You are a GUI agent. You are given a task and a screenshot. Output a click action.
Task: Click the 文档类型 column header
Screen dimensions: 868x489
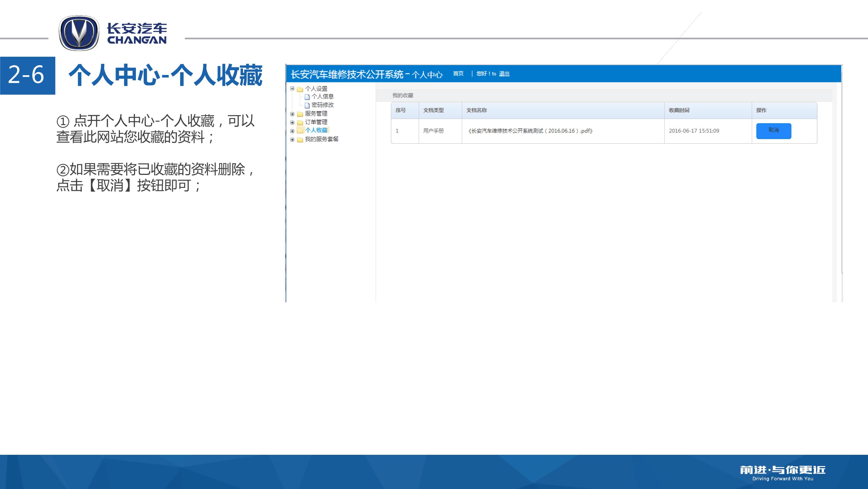pos(433,110)
